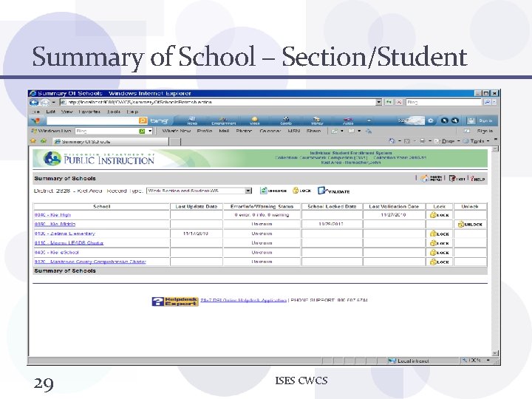This screenshot has height=399, width=532.
Task: Click the search magnifier button
Action: point(487,102)
